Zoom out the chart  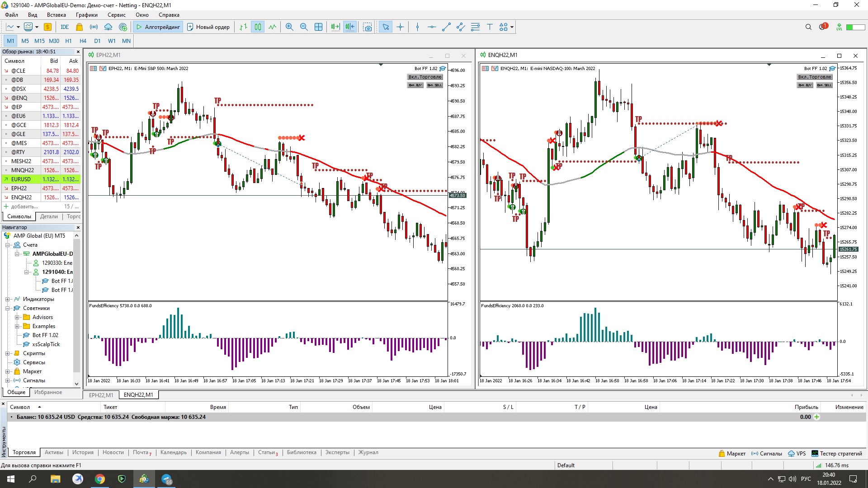304,27
